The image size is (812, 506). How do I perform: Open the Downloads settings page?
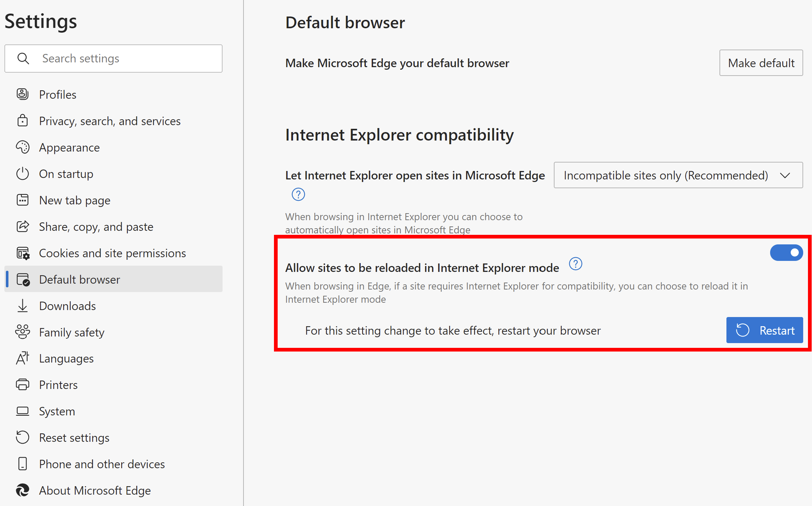(68, 306)
